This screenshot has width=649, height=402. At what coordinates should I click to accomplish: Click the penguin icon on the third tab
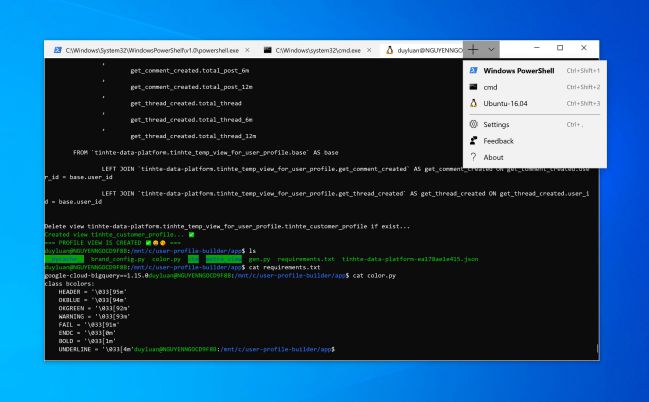(x=389, y=50)
